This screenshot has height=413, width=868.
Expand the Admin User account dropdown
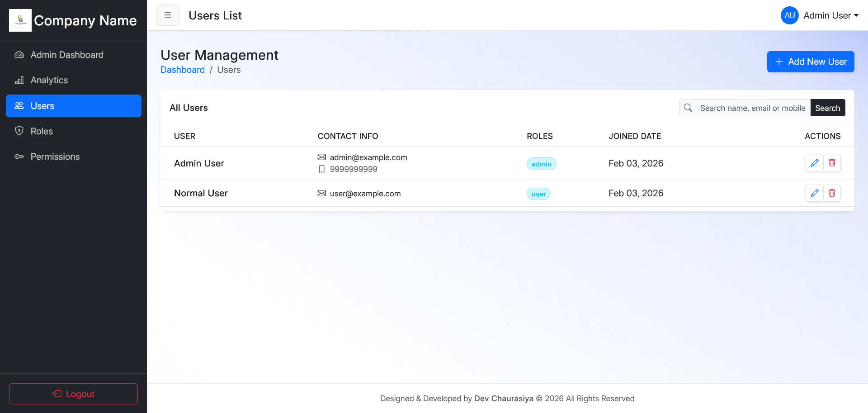point(831,15)
